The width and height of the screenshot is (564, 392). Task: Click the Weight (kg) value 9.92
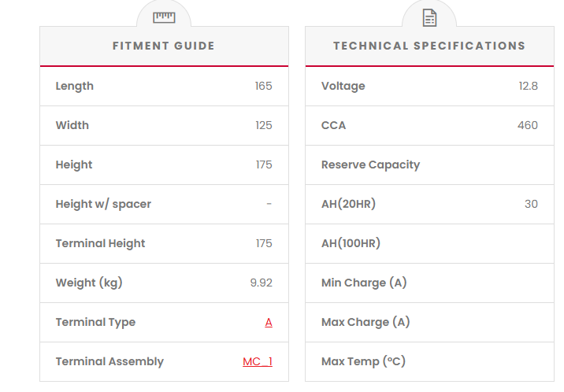point(261,283)
